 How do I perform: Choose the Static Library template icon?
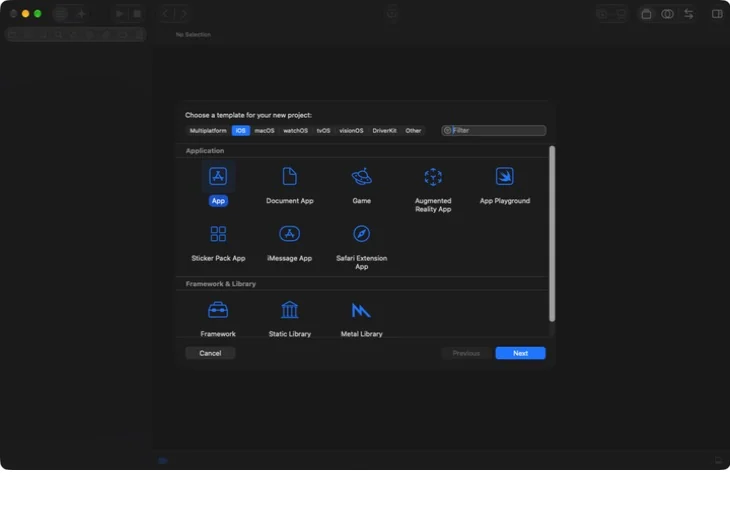coord(290,310)
